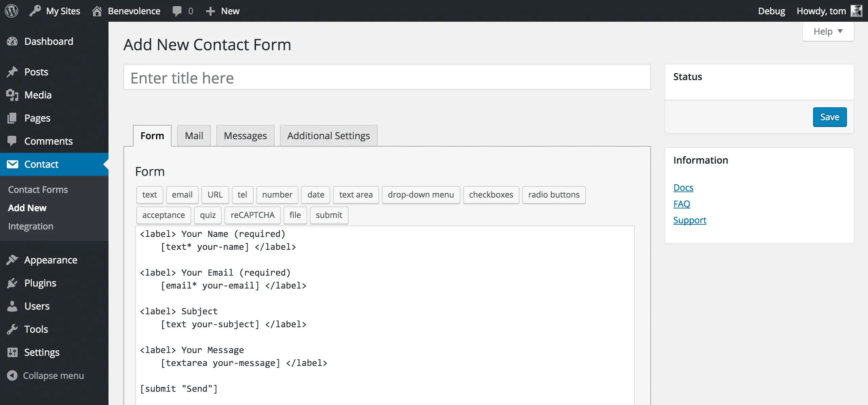This screenshot has width=868, height=405.
Task: Open the FAQ link
Action: [x=682, y=204]
